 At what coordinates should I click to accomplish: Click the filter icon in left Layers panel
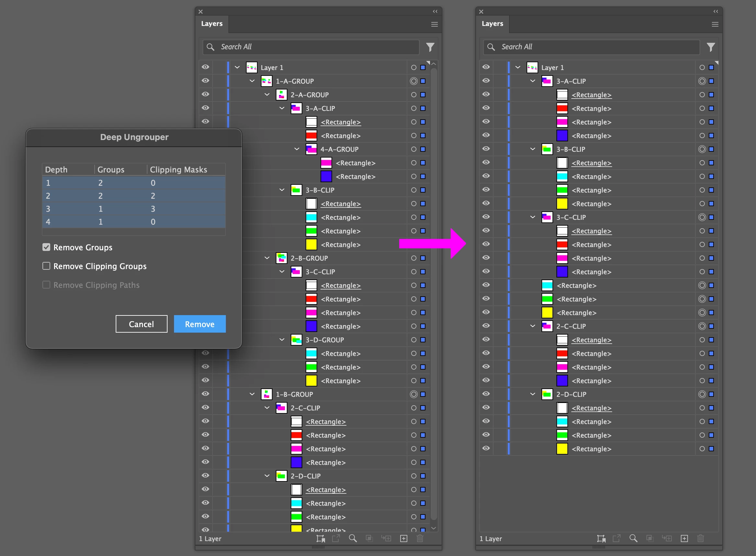pyautogui.click(x=430, y=47)
